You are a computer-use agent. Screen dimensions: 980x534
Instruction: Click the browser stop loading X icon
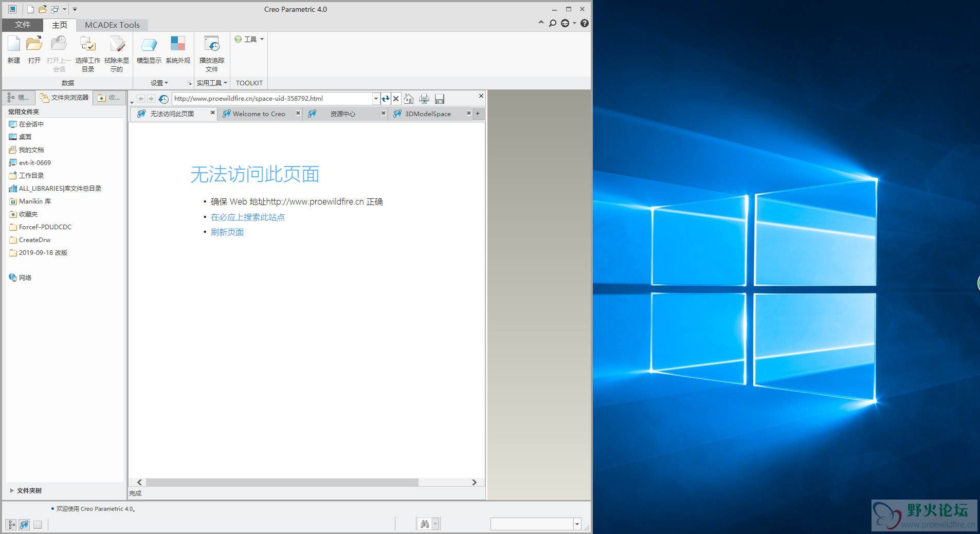click(396, 99)
